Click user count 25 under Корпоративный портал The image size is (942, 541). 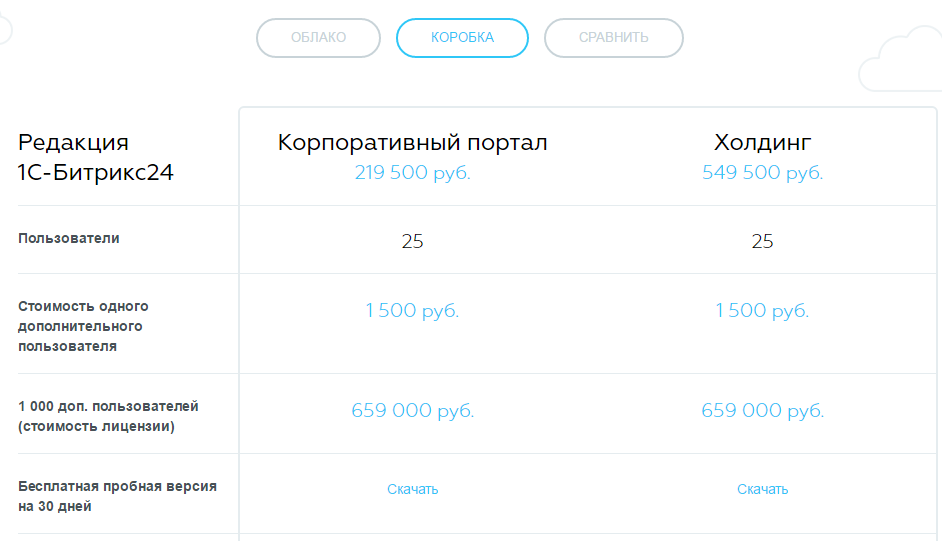click(412, 242)
